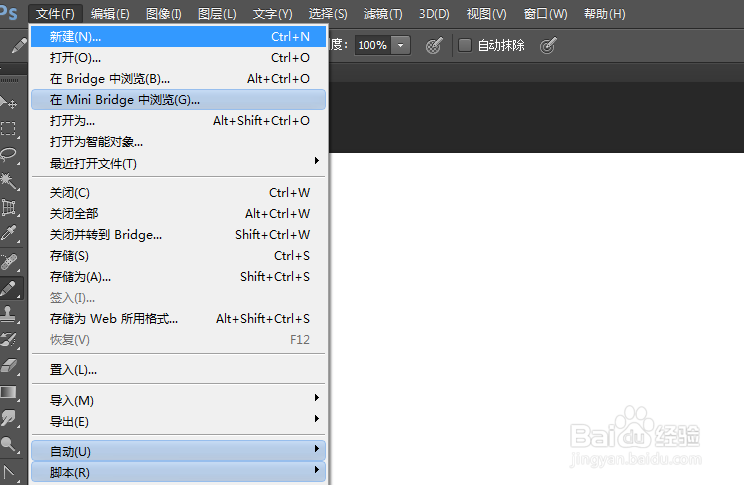Image resolution: width=744 pixels, height=485 pixels.
Task: Open the 图像(I) menu
Action: 164,14
